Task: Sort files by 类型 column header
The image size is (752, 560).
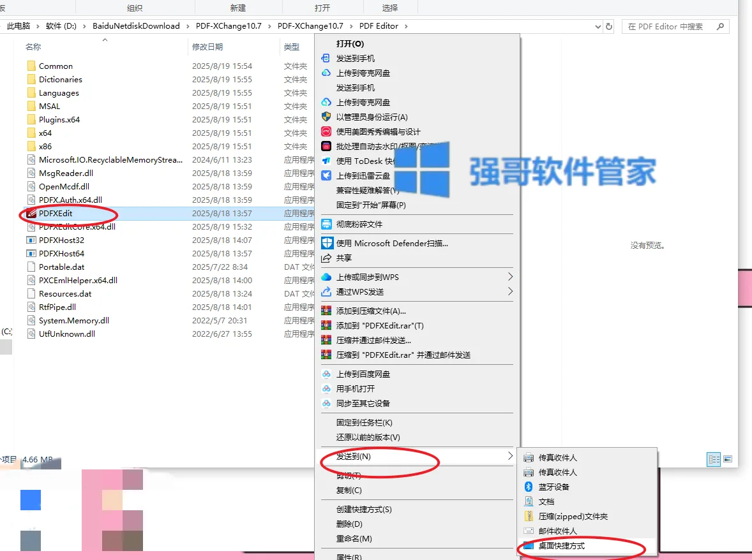Action: click(292, 47)
